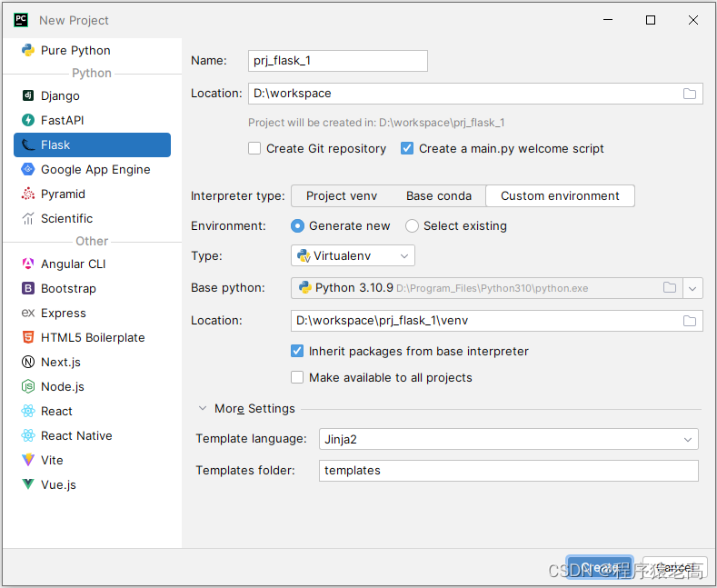Viewport: 717px width, 588px height.
Task: Click the Next.js N icon
Action: [x=28, y=362]
